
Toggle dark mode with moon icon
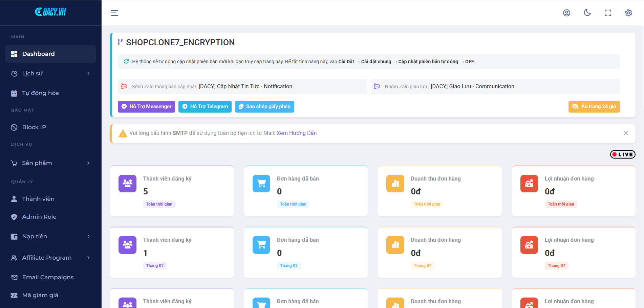[587, 13]
